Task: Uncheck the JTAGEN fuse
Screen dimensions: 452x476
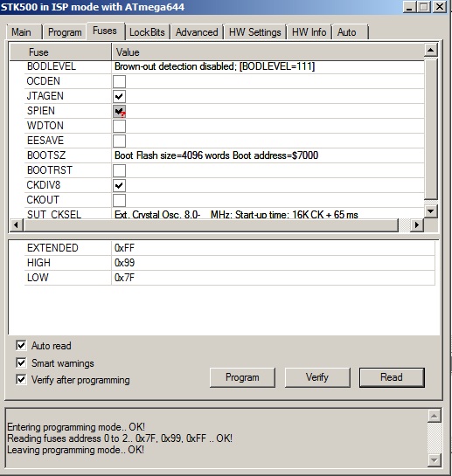Action: [x=119, y=96]
